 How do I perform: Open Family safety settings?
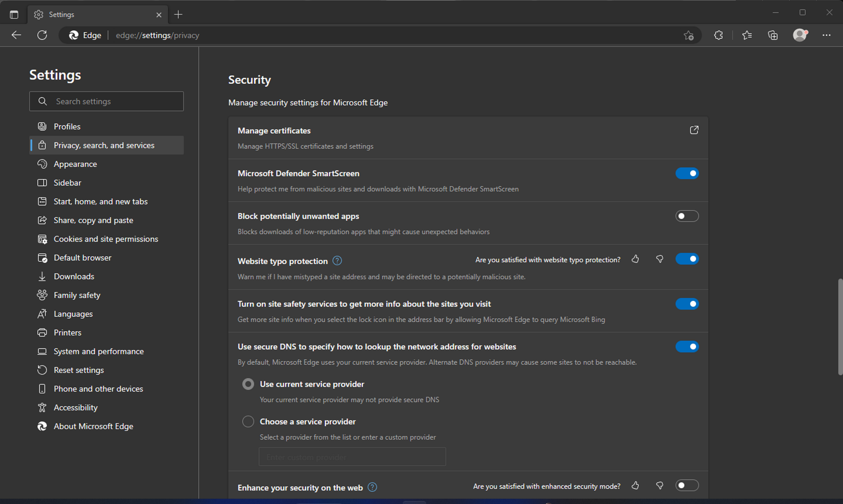tap(106, 295)
